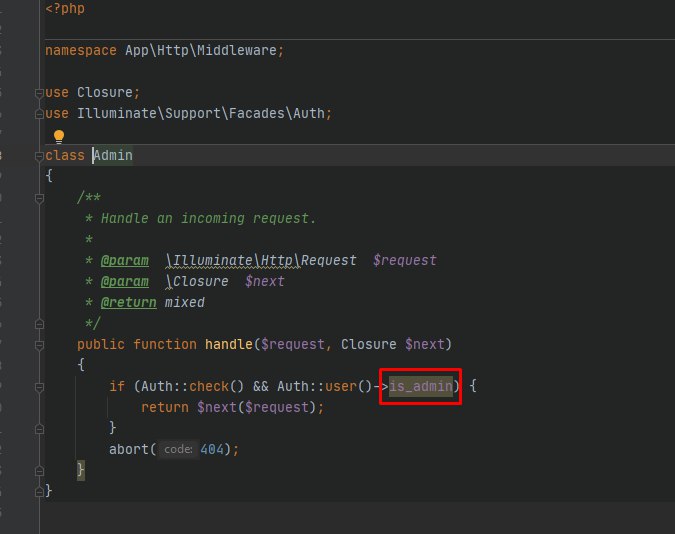Click the fold marker at the class's final closing brace
This screenshot has height=534, width=675.
[x=39, y=491]
